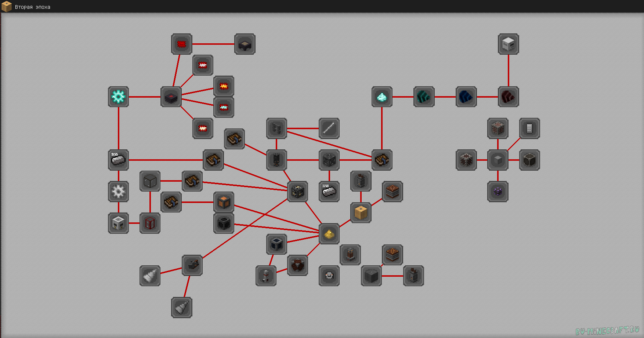The height and width of the screenshot is (338, 644).
Task: Open belt quest linked to diamond dust
Action: pos(382,160)
